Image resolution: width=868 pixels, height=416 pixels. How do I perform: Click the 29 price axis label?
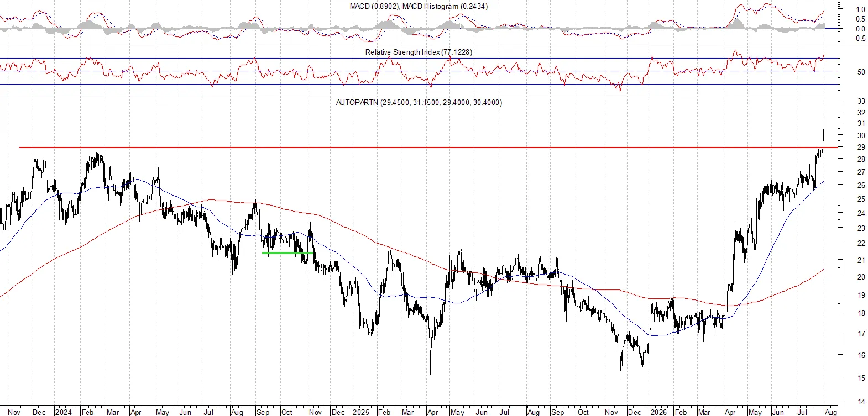[861, 148]
